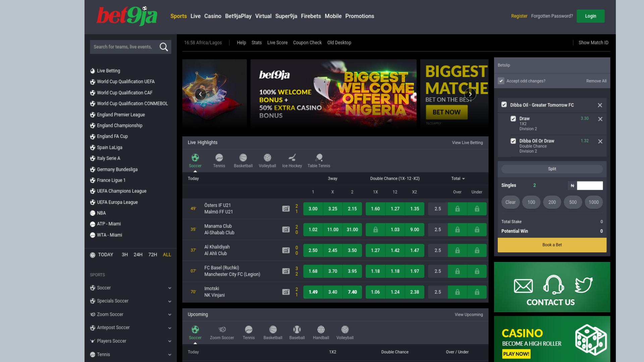
Task: Click View Live Betting link
Action: [467, 142]
